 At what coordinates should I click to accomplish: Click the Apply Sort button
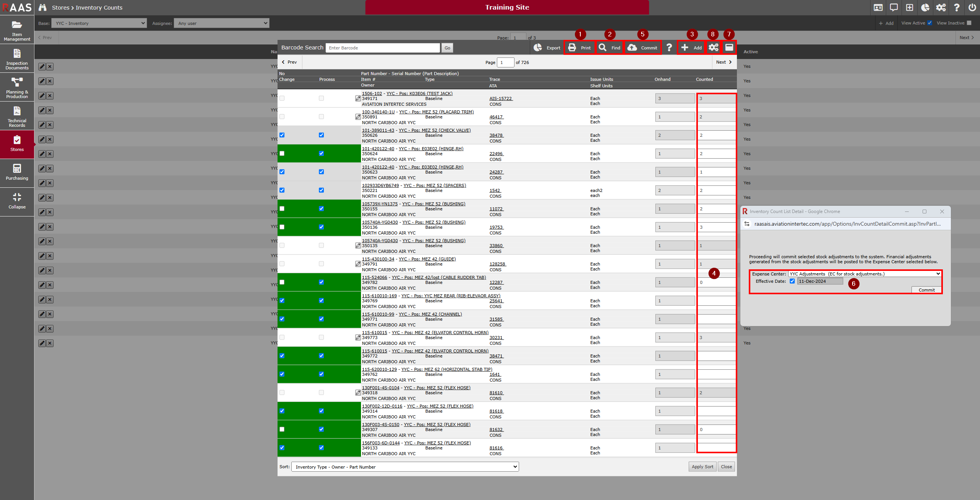(702, 467)
